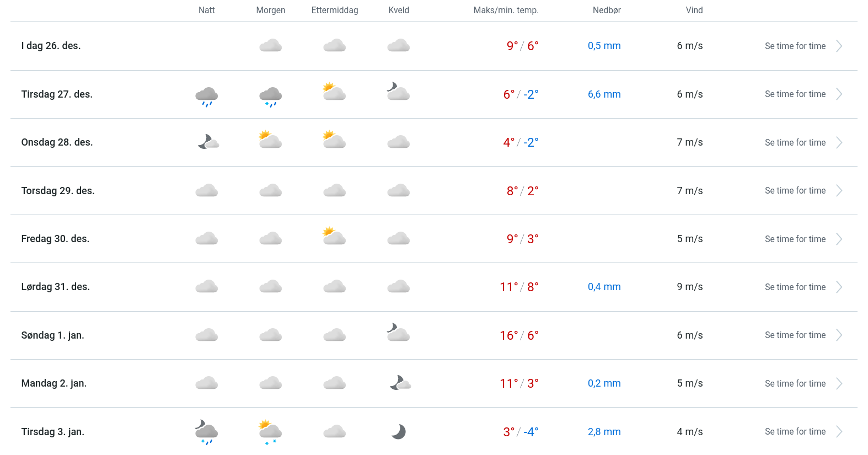The height and width of the screenshot is (455, 868).
Task: Expand chevron arrow for Mandag 2. jan.
Action: [x=839, y=384]
